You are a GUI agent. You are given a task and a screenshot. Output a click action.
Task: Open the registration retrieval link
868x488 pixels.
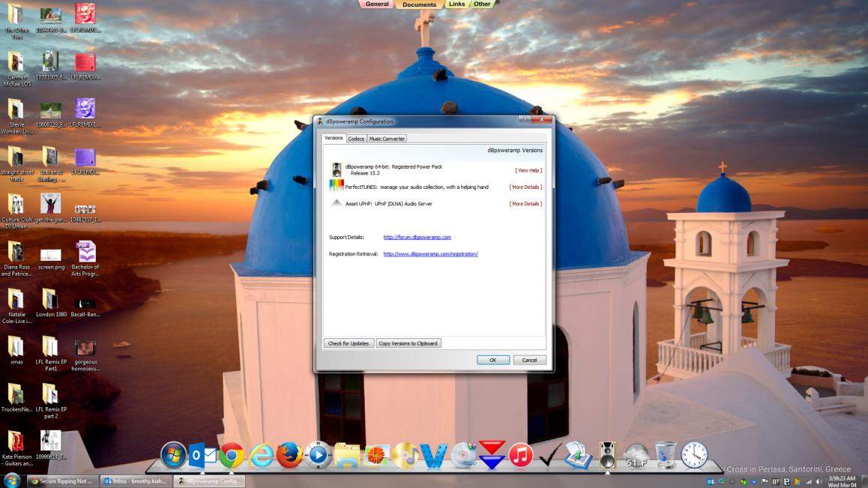430,254
